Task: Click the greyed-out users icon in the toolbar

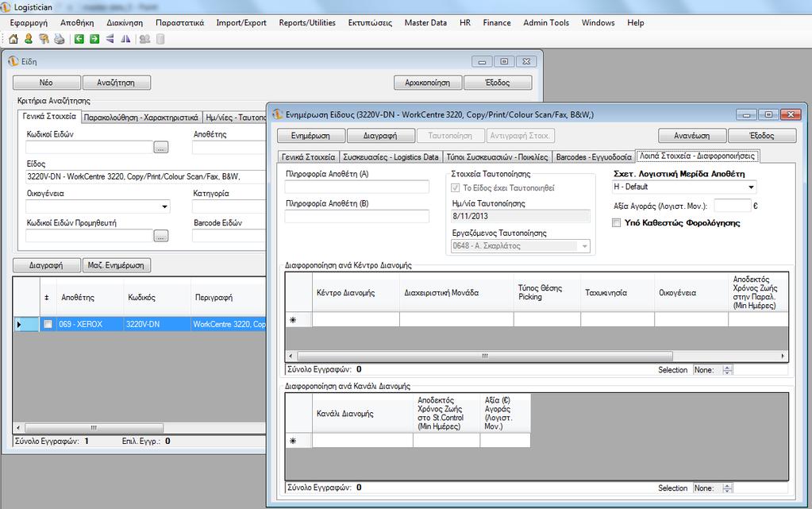Action: pyautogui.click(x=144, y=39)
